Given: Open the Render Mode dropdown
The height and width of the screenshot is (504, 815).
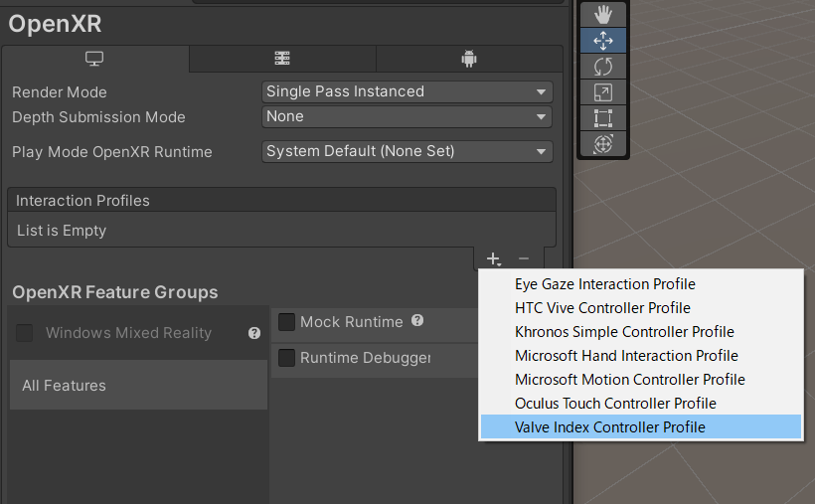Looking at the screenshot, I should coord(407,92).
